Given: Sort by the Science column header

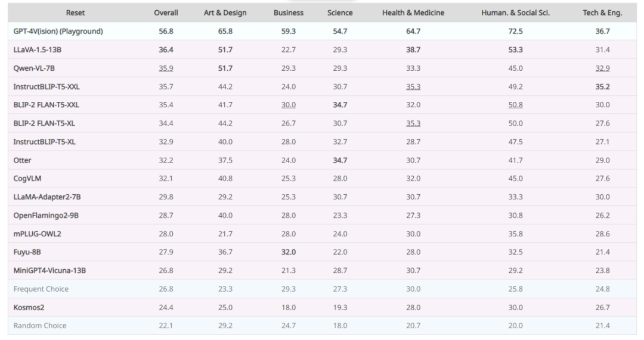Looking at the screenshot, I should point(340,13).
